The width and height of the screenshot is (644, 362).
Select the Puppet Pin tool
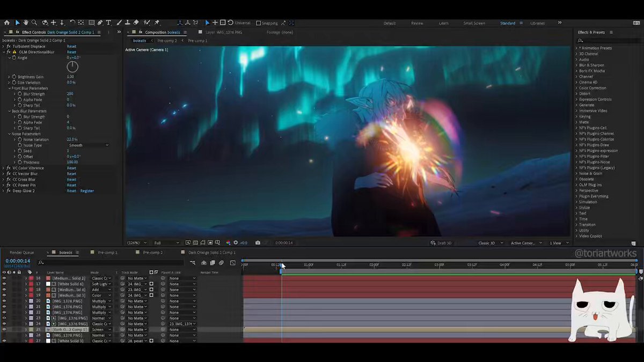(x=157, y=23)
